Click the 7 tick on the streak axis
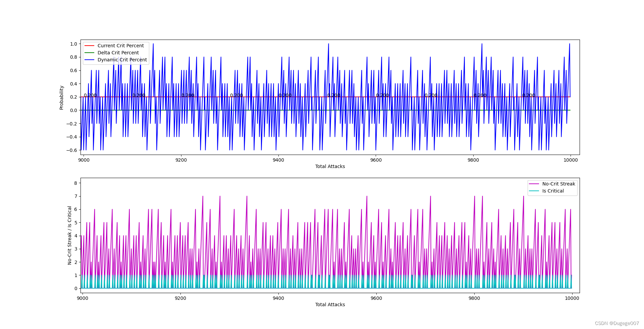This screenshot has height=329, width=644. click(76, 196)
